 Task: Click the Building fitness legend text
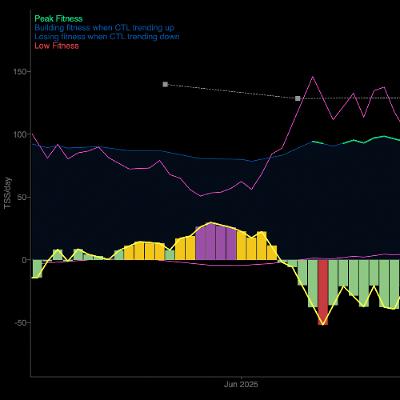pos(104,28)
